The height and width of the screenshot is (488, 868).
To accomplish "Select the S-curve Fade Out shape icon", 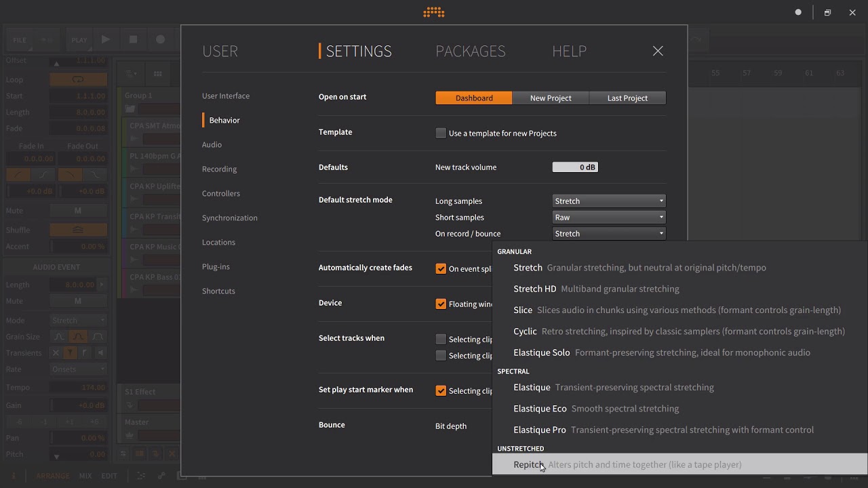I will pyautogui.click(x=95, y=174).
